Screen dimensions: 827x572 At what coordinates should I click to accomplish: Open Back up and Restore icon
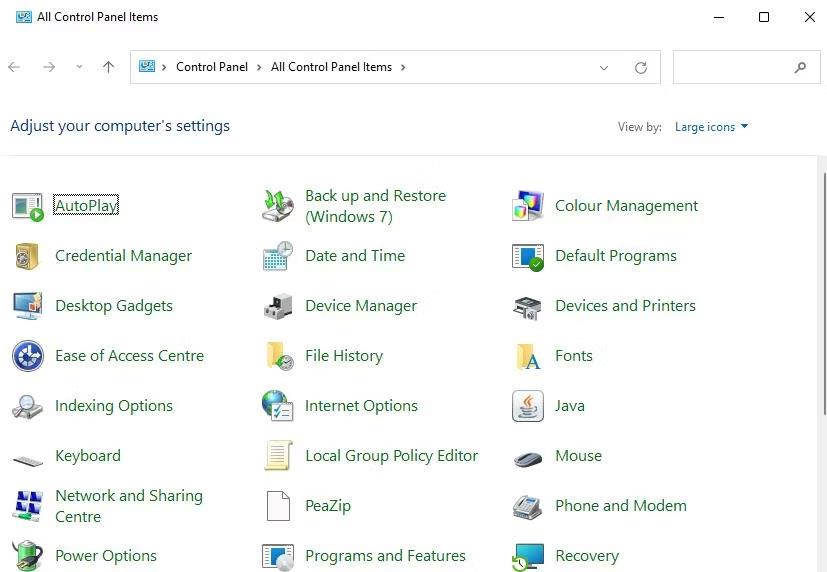(x=278, y=206)
